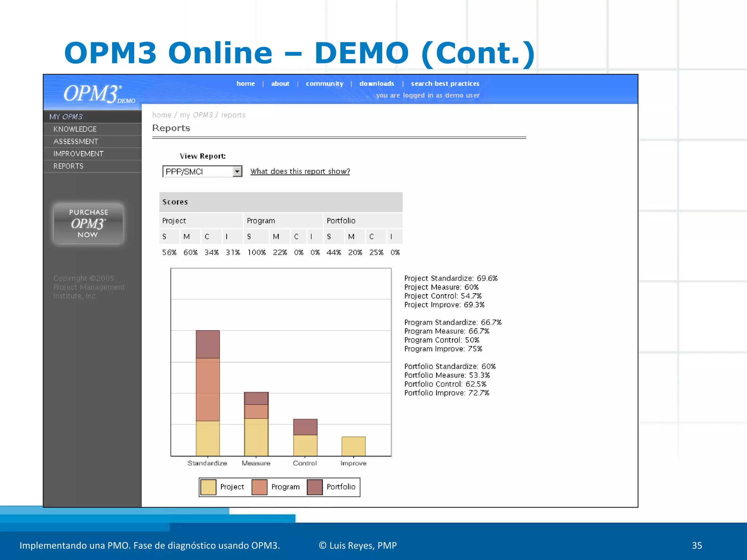
Task: Click the Program legend color swatch
Action: pos(259,487)
